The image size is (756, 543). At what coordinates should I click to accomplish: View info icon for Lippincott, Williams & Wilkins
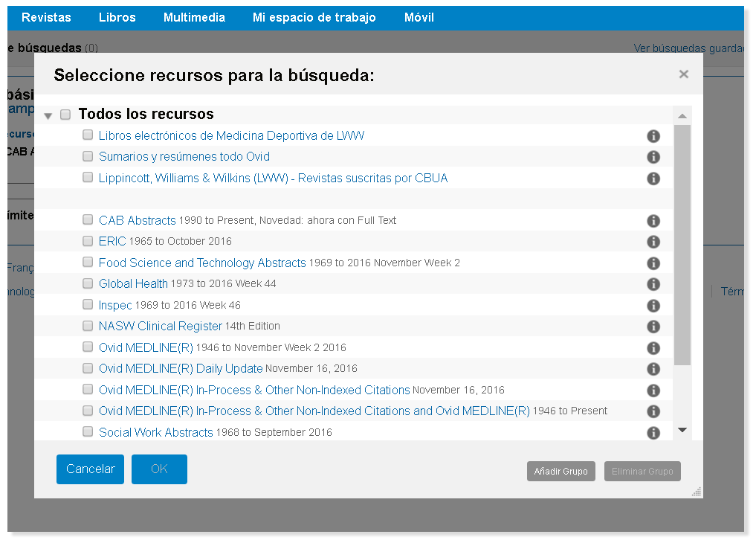(653, 179)
